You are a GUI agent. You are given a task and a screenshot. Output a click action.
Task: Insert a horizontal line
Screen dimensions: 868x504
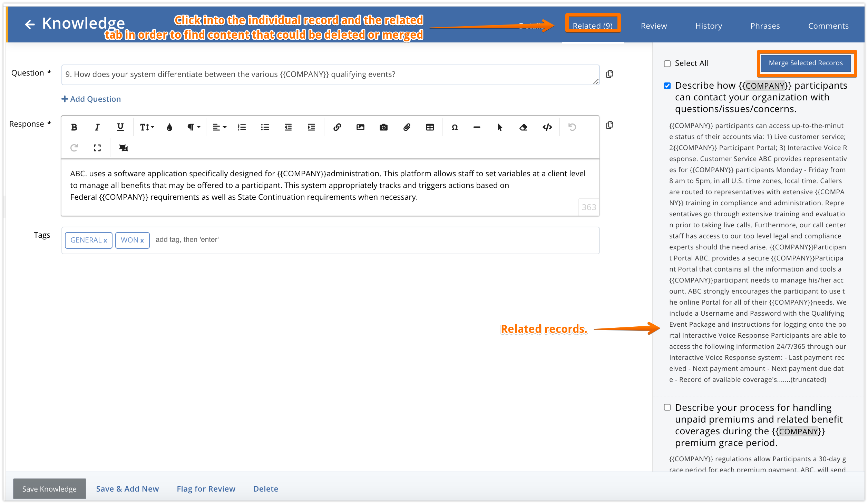click(477, 127)
